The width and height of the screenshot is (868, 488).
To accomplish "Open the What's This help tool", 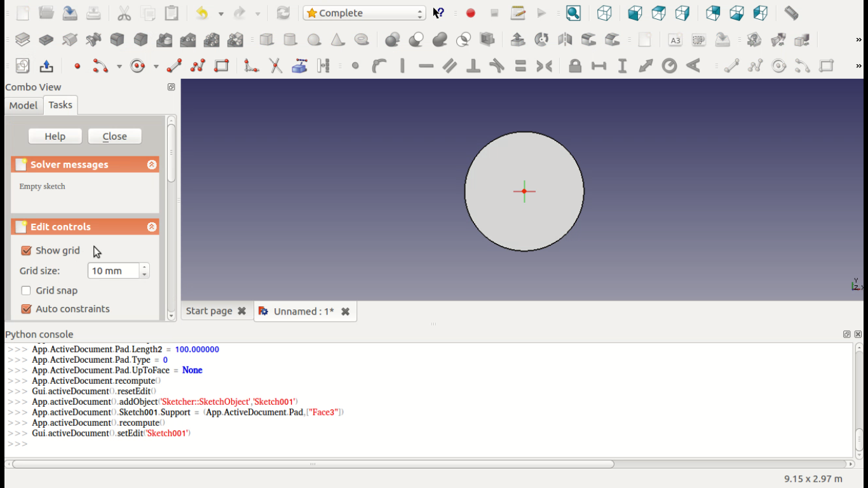I will coord(438,13).
